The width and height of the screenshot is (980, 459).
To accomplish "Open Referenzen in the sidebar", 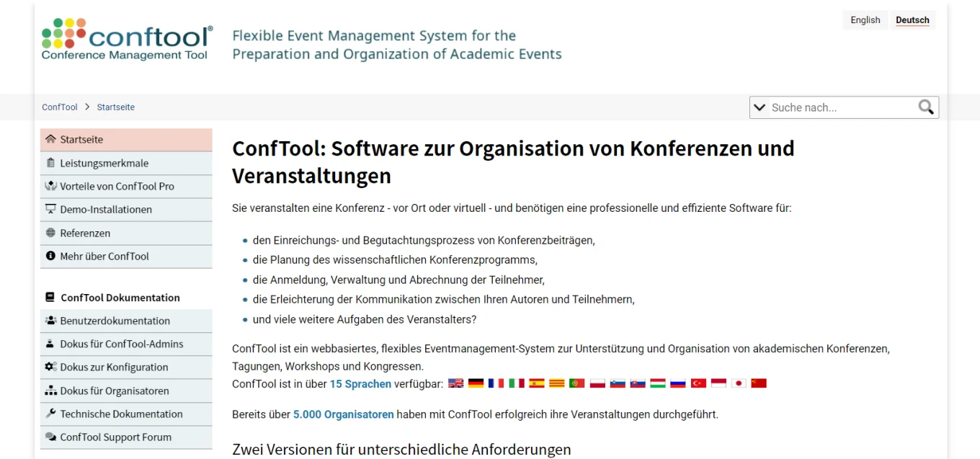I will (126, 233).
